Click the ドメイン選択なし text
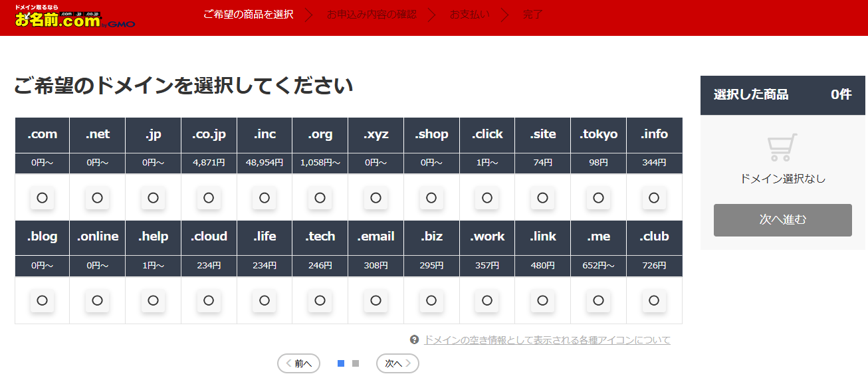This screenshot has width=868, height=380. pos(782,179)
